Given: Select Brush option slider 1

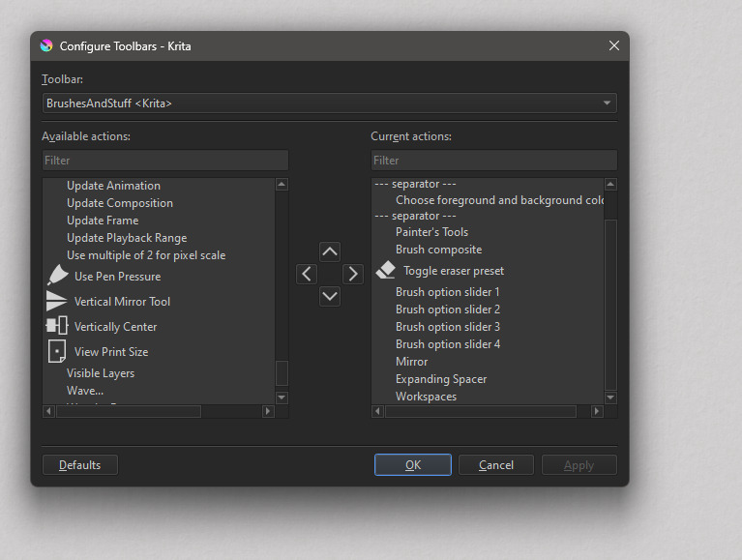Looking at the screenshot, I should tap(448, 292).
